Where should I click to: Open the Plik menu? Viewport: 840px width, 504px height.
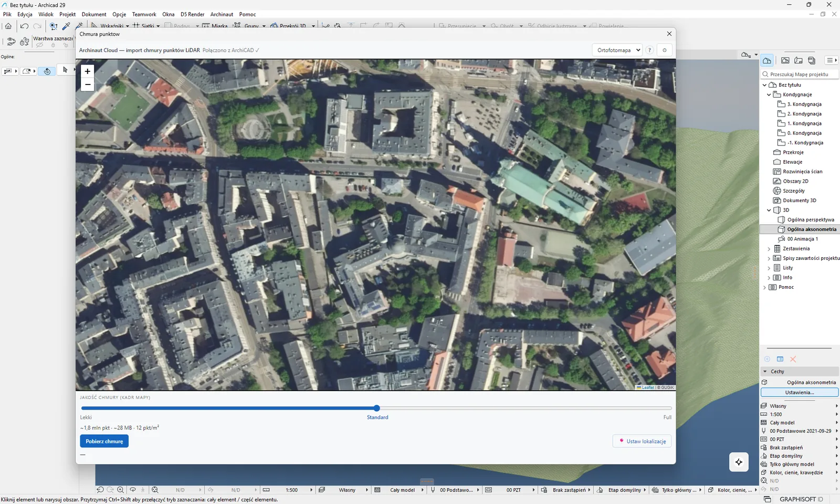(x=7, y=14)
